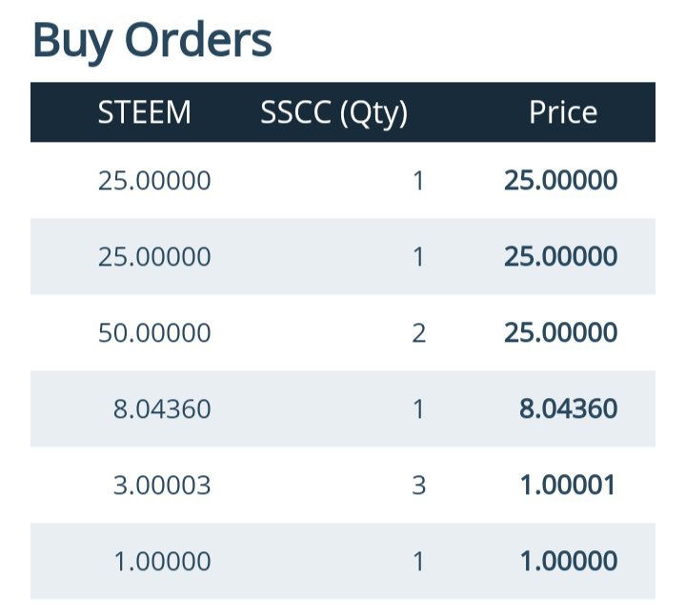Select the 1.00000 STEEM amount in last row

coord(162,562)
